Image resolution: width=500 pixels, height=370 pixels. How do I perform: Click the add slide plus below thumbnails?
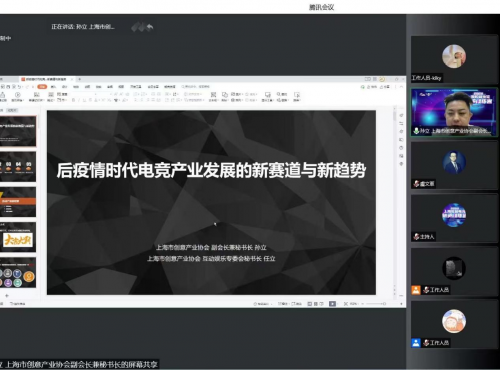tap(7, 295)
